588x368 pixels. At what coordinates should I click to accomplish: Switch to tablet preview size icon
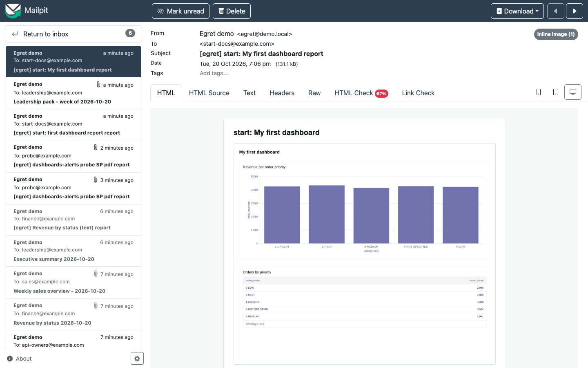(556, 92)
